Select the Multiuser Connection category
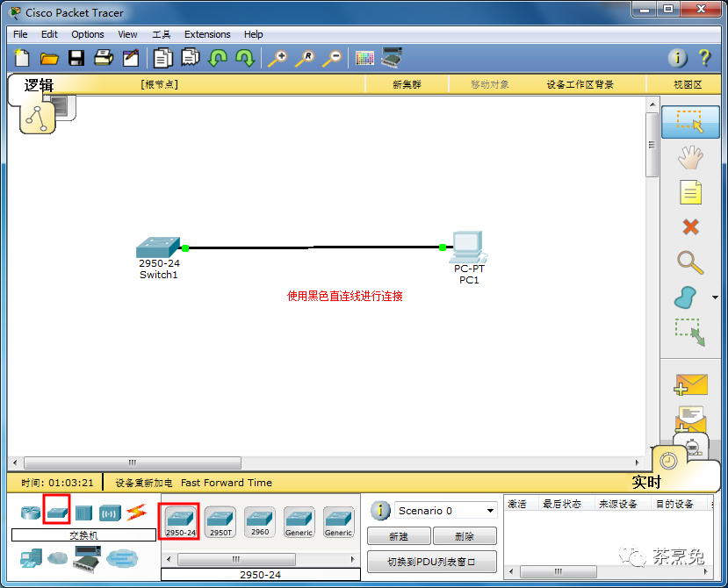This screenshot has height=588, width=728. [122, 558]
